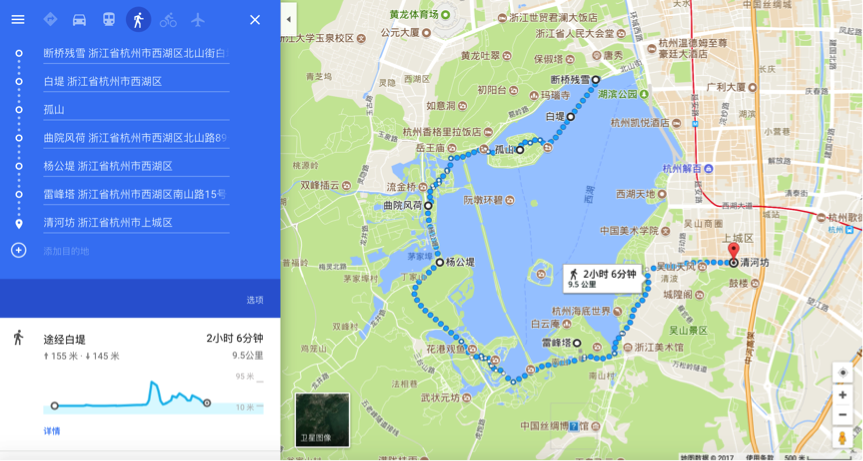Screen dimensions: 863x461
Task: Select the 途经白堤 route summary
Action: click(140, 347)
